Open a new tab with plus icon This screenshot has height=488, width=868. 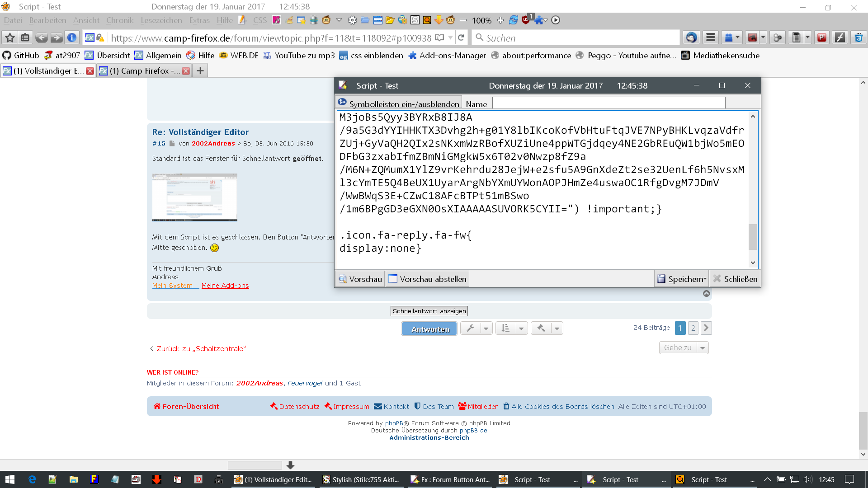200,71
